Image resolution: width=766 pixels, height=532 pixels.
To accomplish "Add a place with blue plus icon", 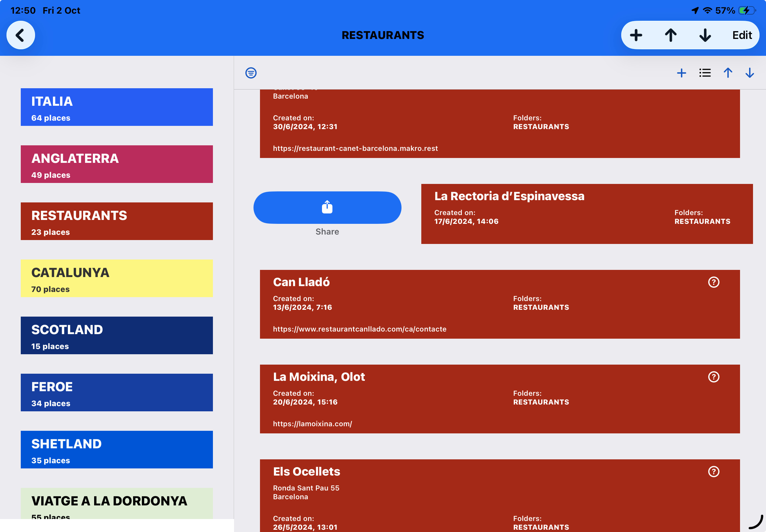I will point(681,73).
